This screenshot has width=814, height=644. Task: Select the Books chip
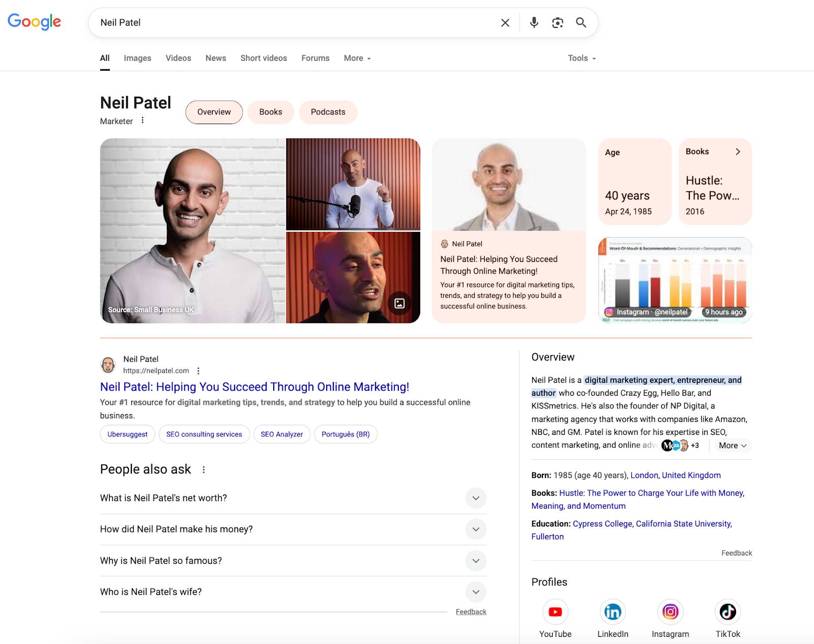(271, 112)
